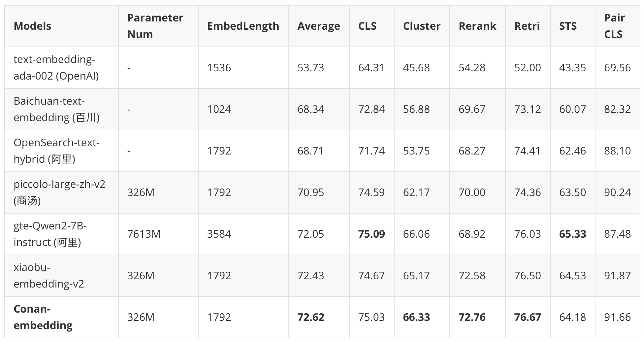
Task: Click the gte-Qwen2-7B-instruct model name
Action: [50, 234]
